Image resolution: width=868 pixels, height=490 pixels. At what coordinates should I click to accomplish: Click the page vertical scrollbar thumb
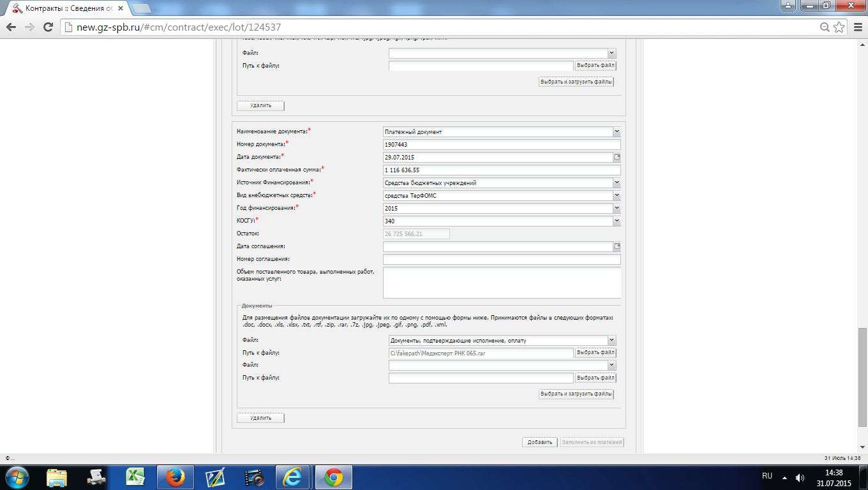point(862,376)
